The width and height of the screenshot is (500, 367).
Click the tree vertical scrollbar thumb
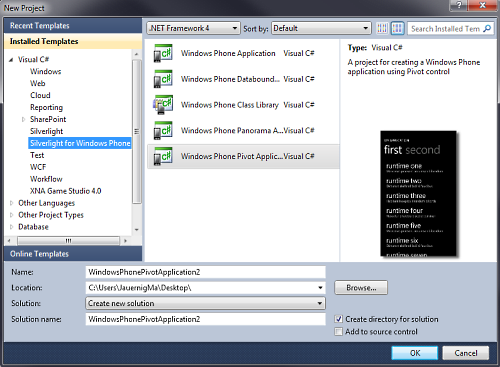point(137,131)
